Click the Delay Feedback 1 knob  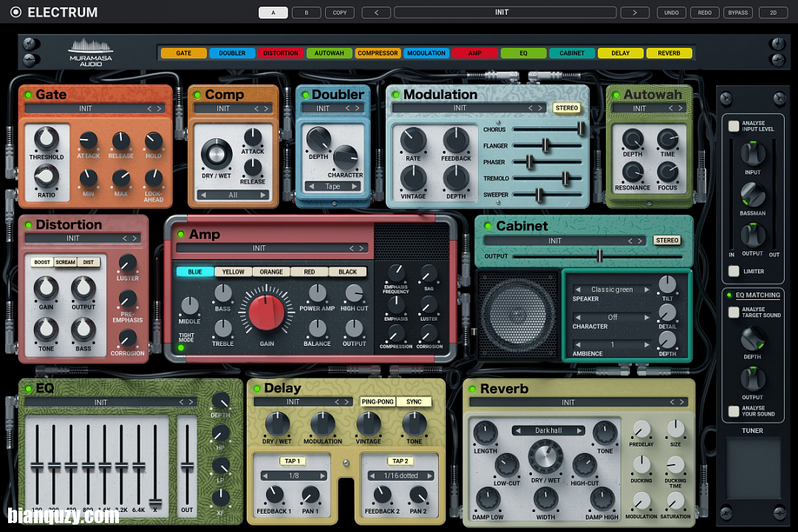[274, 495]
